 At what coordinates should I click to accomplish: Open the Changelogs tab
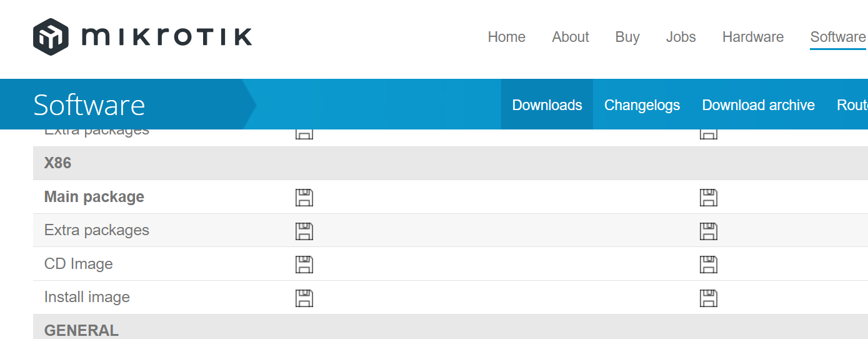pyautogui.click(x=642, y=104)
